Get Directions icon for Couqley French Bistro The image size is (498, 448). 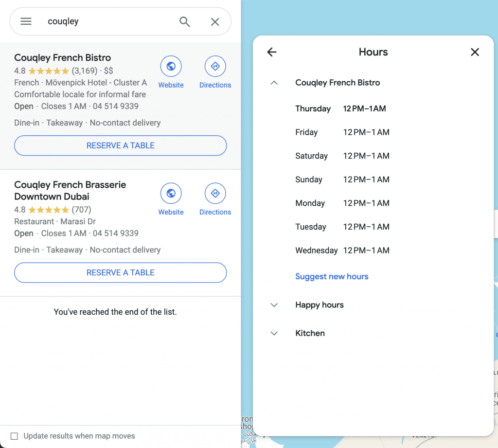point(215,66)
